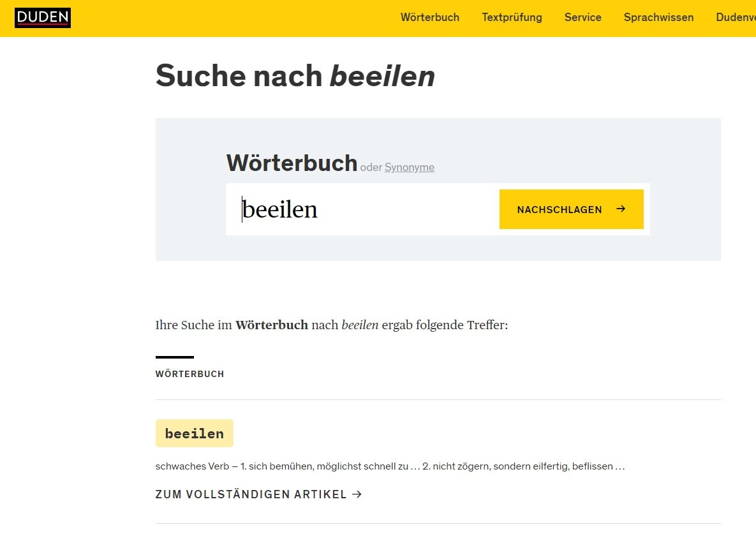Image resolution: width=756 pixels, height=534 pixels.
Task: Click the large 'Wörterbuch' search box heading
Action: pyautogui.click(x=292, y=163)
